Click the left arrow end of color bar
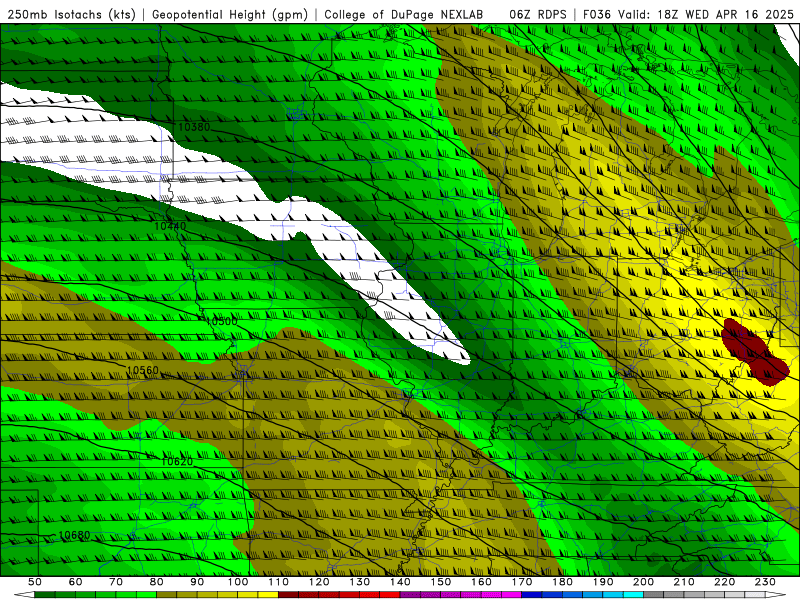 coord(24,595)
